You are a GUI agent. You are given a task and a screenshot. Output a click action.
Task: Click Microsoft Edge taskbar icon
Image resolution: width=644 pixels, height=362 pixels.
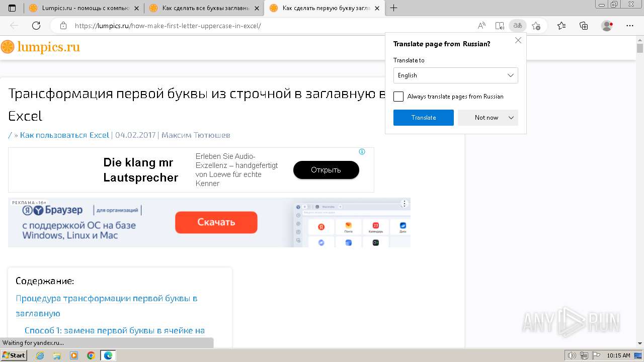pyautogui.click(x=108, y=355)
